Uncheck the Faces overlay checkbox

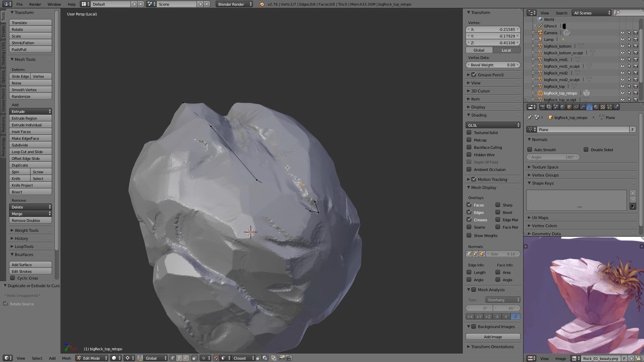click(469, 205)
